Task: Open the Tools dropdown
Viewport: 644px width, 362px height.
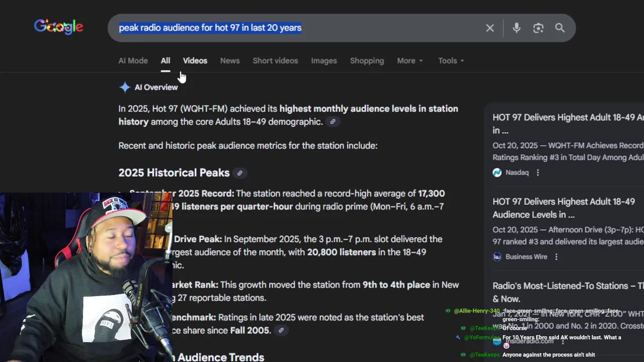Action: point(451,61)
